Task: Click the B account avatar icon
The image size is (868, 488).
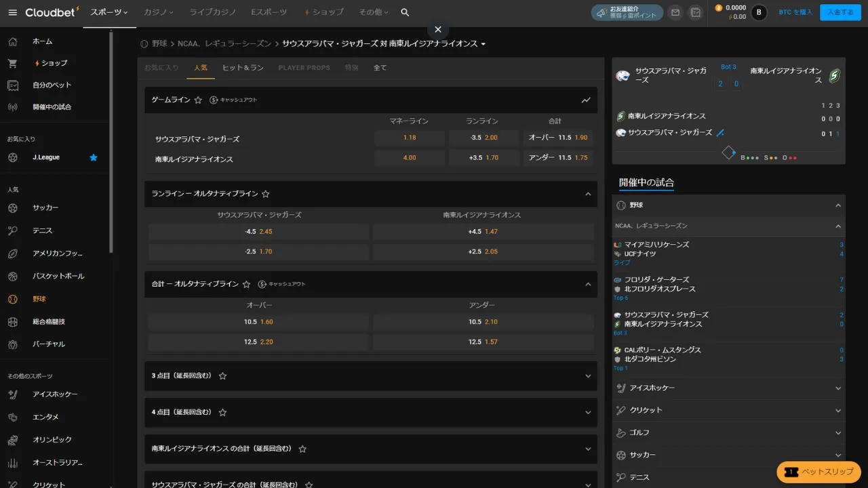Action: pos(758,12)
